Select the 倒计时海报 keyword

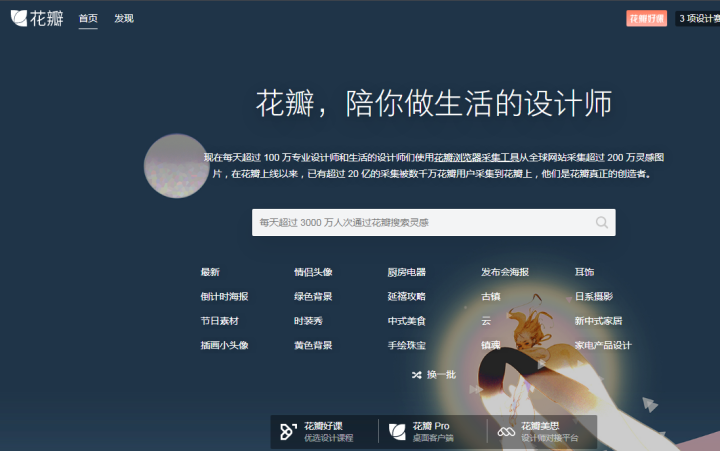[225, 296]
